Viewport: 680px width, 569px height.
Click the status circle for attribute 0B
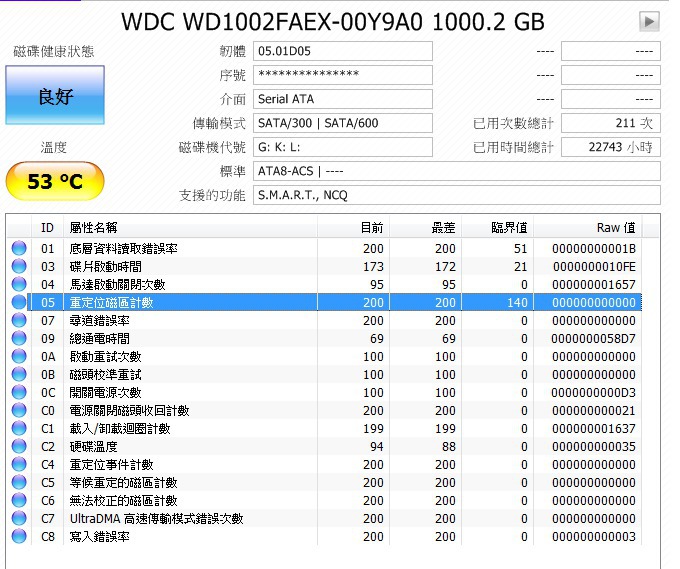(19, 374)
